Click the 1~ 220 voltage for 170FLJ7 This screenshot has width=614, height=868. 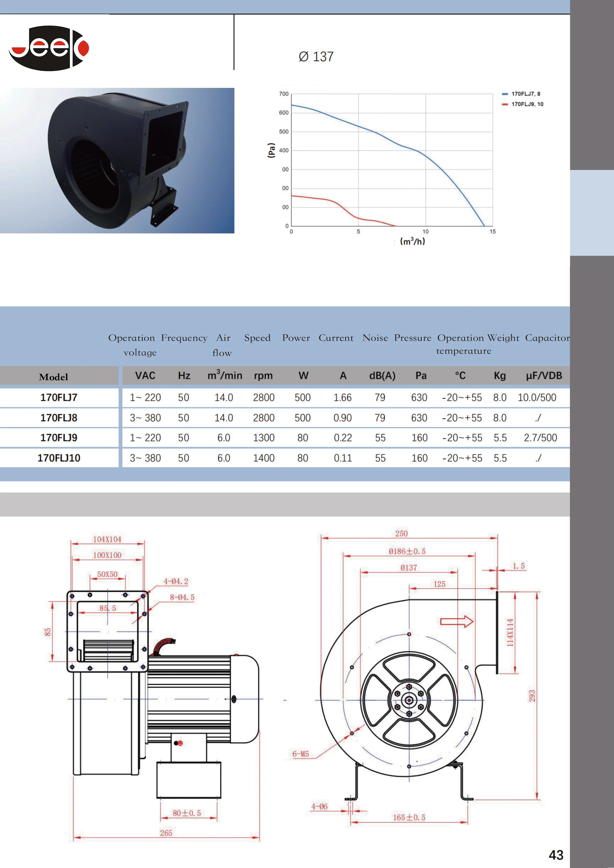pos(145,398)
